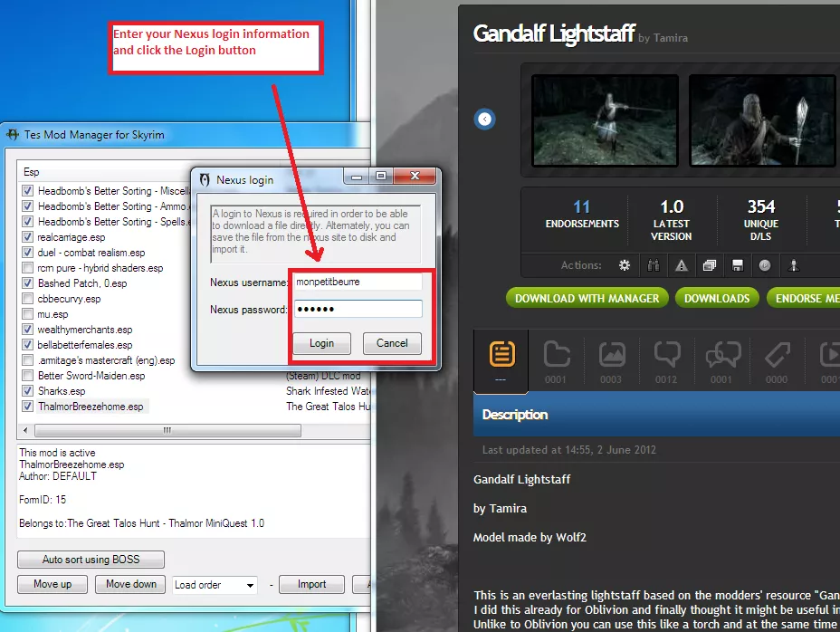Open the second Gandalf staff screenshot thumbnail
Image resolution: width=840 pixels, height=632 pixels.
click(762, 120)
